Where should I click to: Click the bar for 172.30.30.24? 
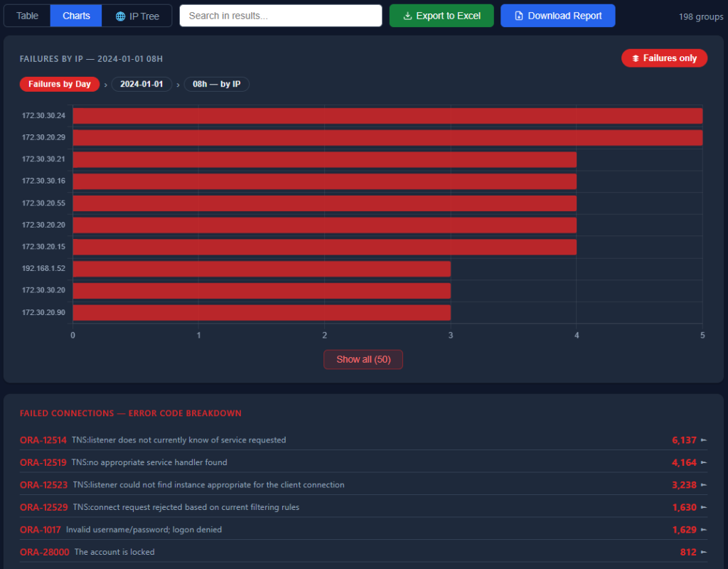(x=387, y=116)
